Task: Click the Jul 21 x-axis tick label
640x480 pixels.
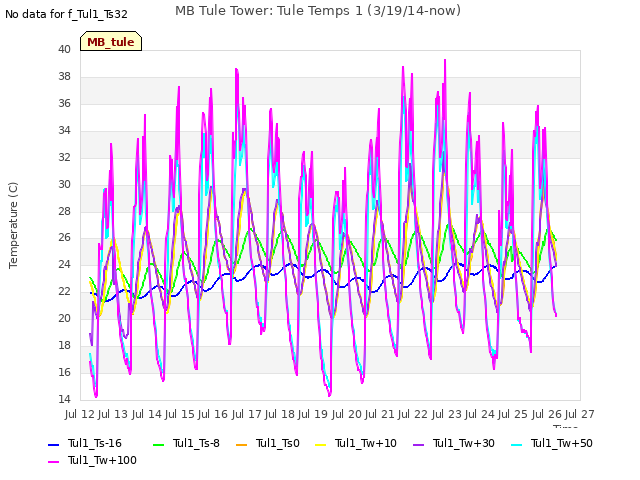Action: (x=380, y=414)
